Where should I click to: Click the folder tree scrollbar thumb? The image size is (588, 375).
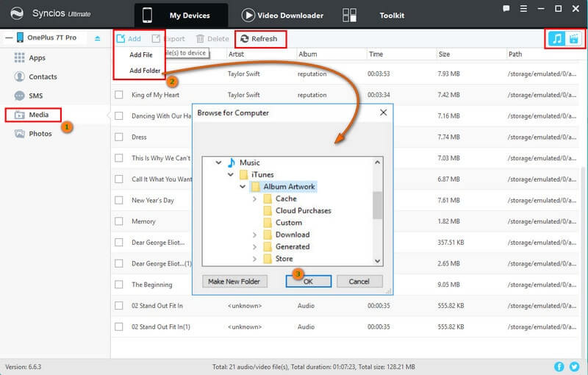[378, 205]
